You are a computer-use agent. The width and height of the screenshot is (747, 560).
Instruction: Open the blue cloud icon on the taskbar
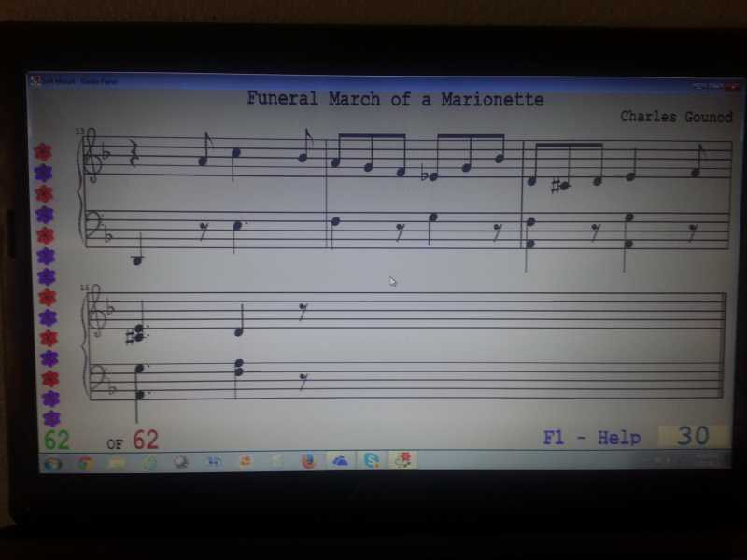[x=340, y=461]
